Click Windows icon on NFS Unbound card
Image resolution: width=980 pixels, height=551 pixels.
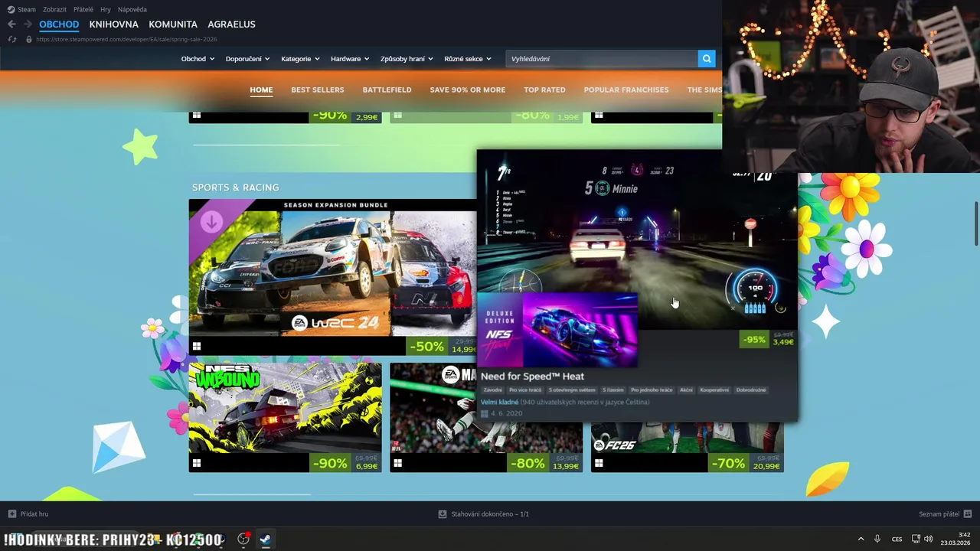click(197, 463)
